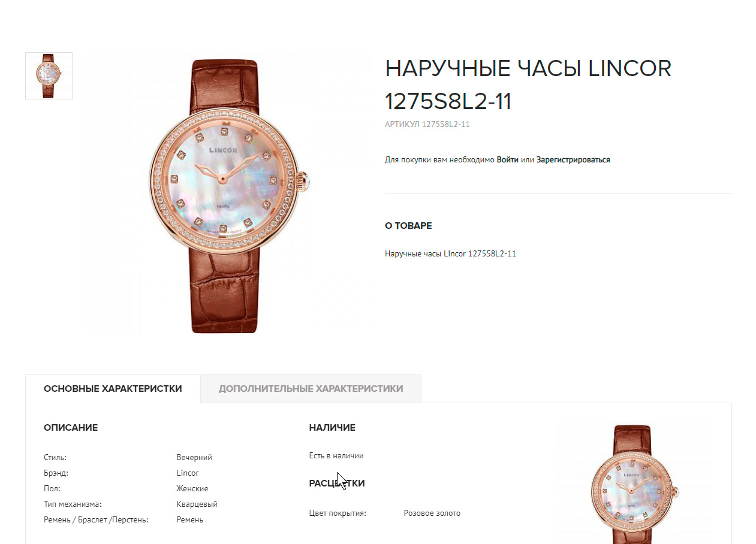Screen dimensions: 756x544
Task: Click the Розовое золото coating color value
Action: (x=432, y=513)
